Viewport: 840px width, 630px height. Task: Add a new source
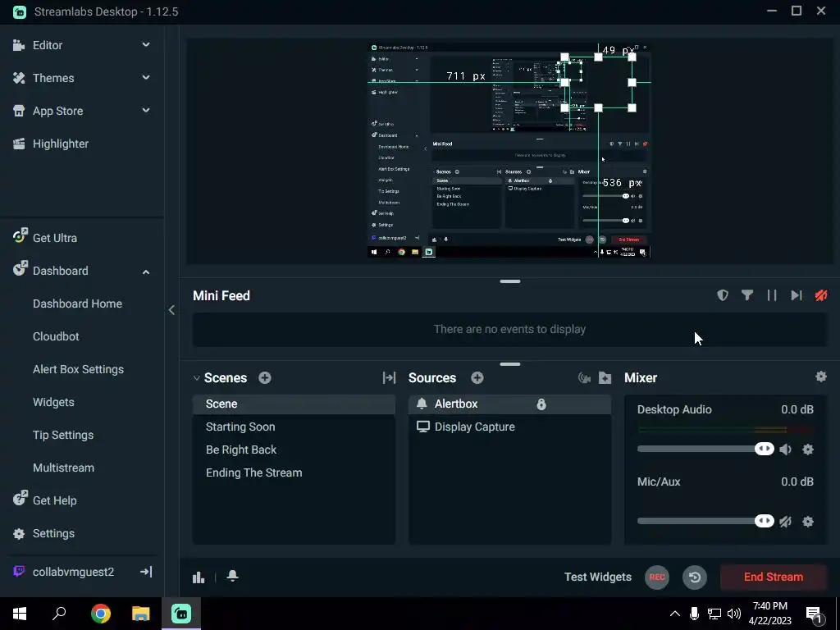tap(477, 377)
